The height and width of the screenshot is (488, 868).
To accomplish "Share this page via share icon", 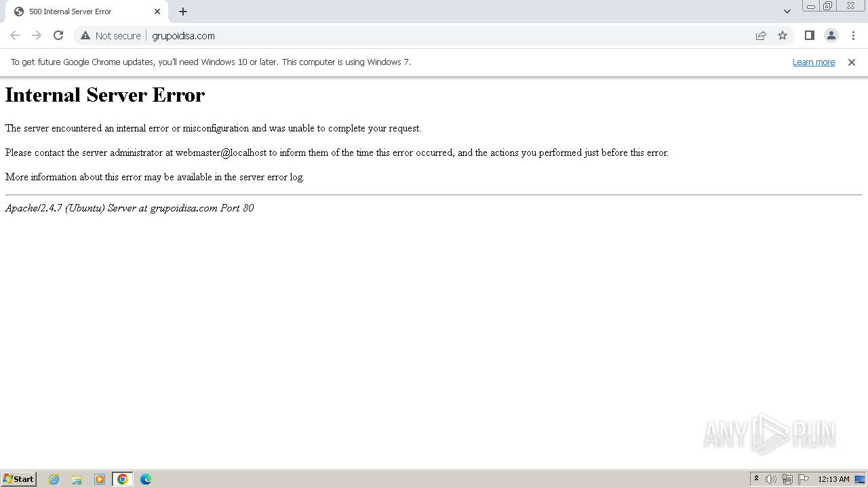I will [761, 36].
